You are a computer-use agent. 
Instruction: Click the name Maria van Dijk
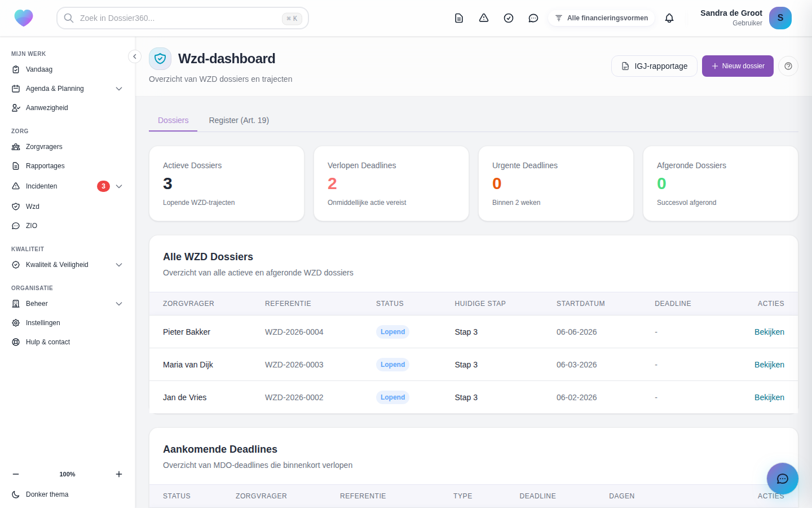[x=188, y=365]
